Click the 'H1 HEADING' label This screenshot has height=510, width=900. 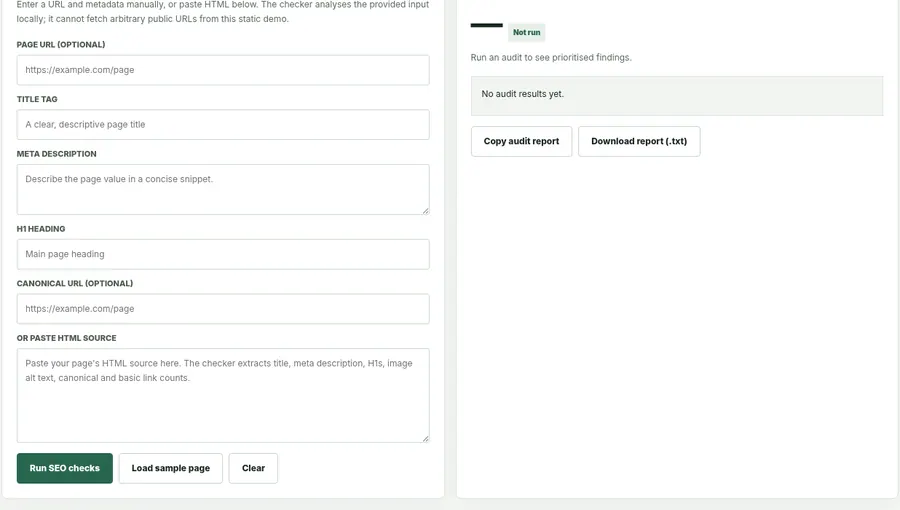41,228
